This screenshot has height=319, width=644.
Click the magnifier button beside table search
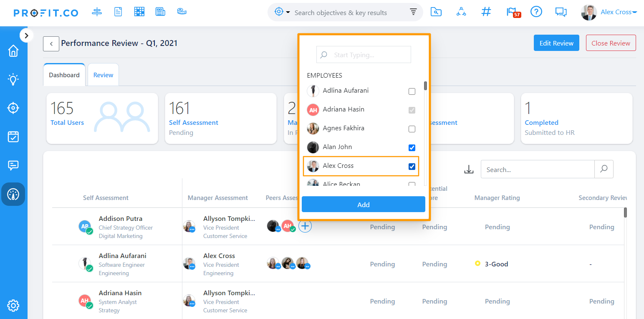[604, 169]
